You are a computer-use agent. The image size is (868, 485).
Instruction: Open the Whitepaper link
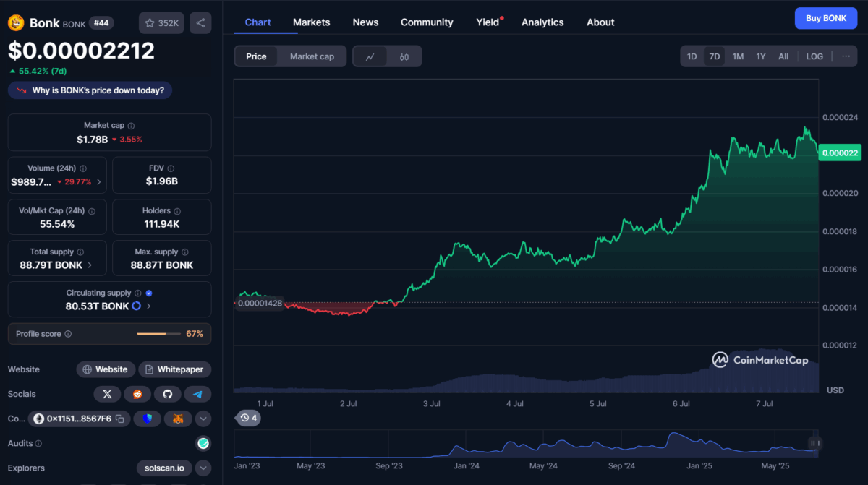coord(175,369)
